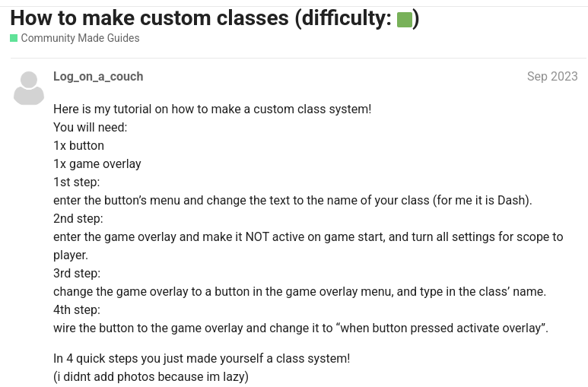The width and height of the screenshot is (588, 387).
Task: Click the '1st step:' heading text
Action: (76, 182)
